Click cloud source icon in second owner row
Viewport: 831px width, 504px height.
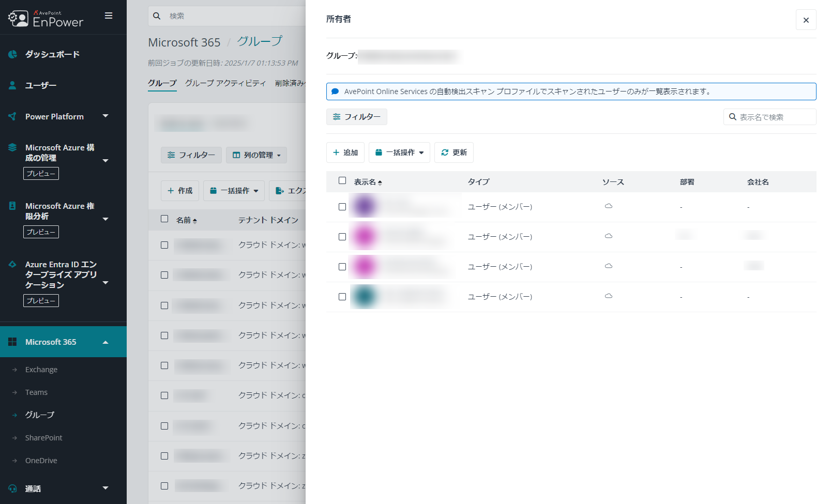click(x=609, y=236)
